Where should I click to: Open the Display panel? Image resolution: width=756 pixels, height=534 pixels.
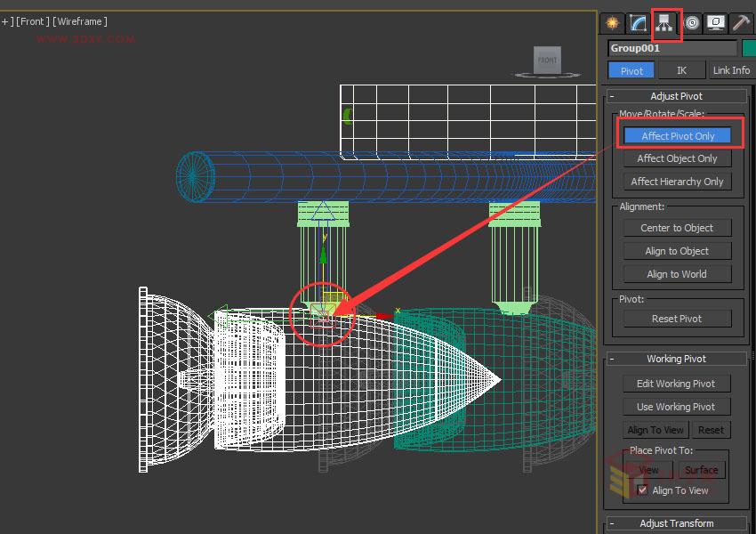click(x=719, y=23)
